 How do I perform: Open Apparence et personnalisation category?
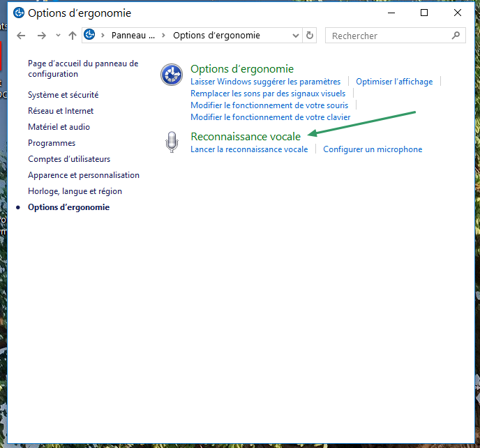pos(84,175)
